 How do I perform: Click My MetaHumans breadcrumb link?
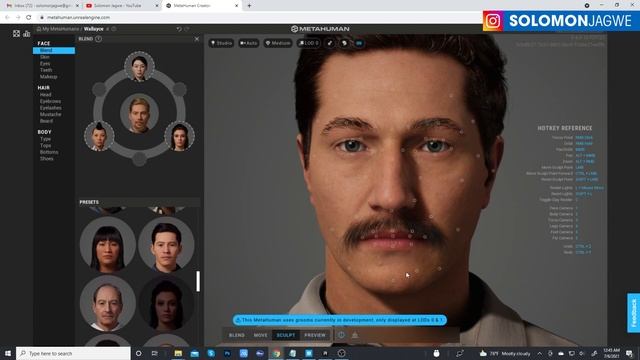[60, 29]
